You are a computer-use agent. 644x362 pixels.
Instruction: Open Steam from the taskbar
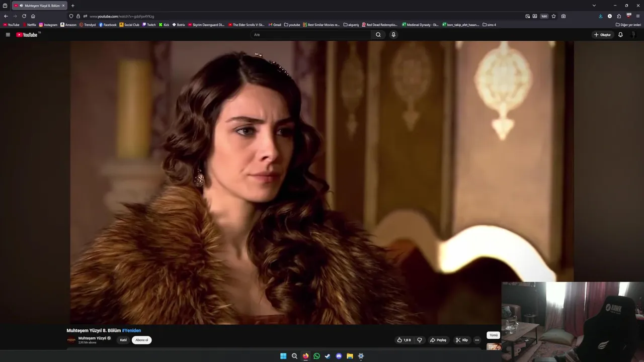[x=328, y=356]
